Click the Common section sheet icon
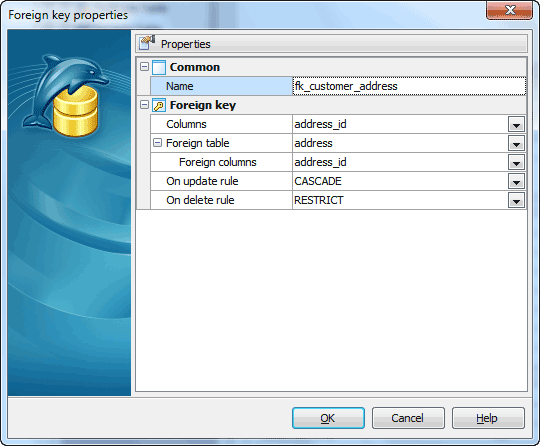Viewport: 540px width, 446px height. tap(159, 67)
